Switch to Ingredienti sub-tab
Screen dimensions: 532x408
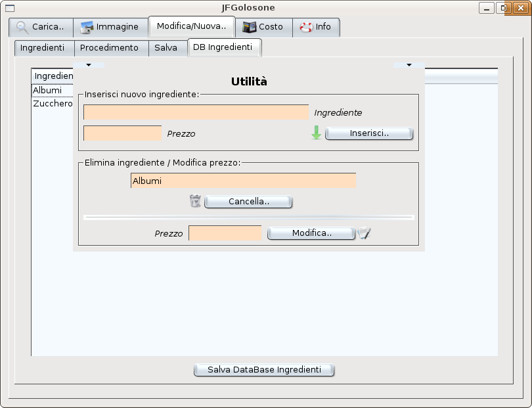click(45, 48)
